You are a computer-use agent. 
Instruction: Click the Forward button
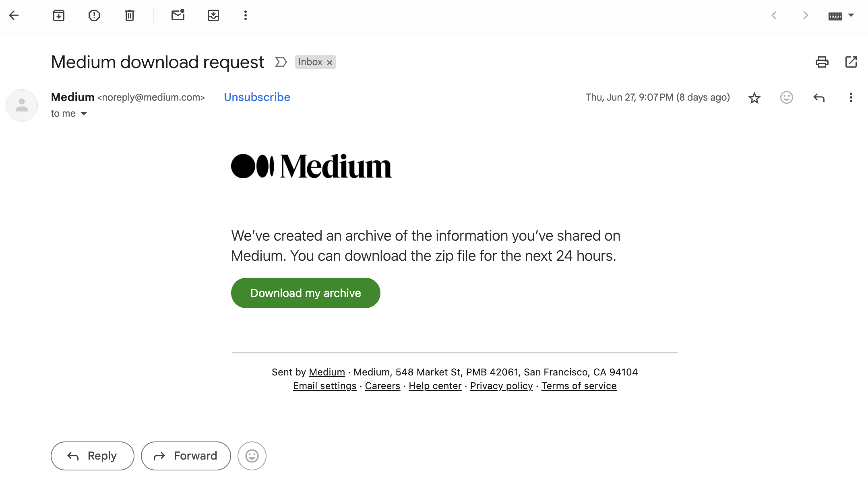(186, 456)
